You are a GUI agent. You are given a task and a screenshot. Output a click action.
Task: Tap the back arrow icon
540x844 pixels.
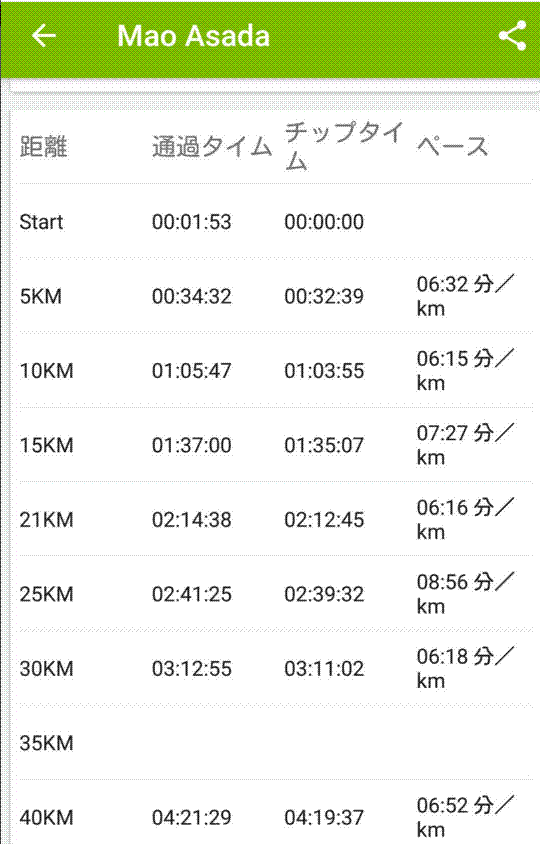44,36
